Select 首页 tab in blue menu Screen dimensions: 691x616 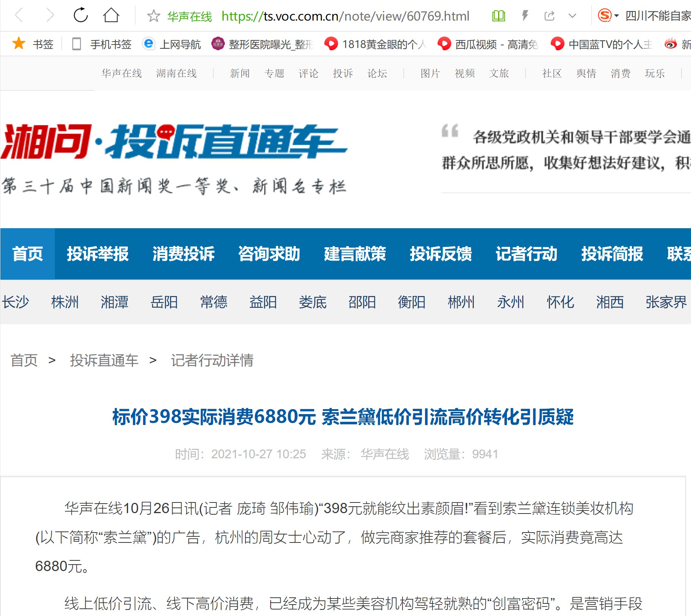27,254
